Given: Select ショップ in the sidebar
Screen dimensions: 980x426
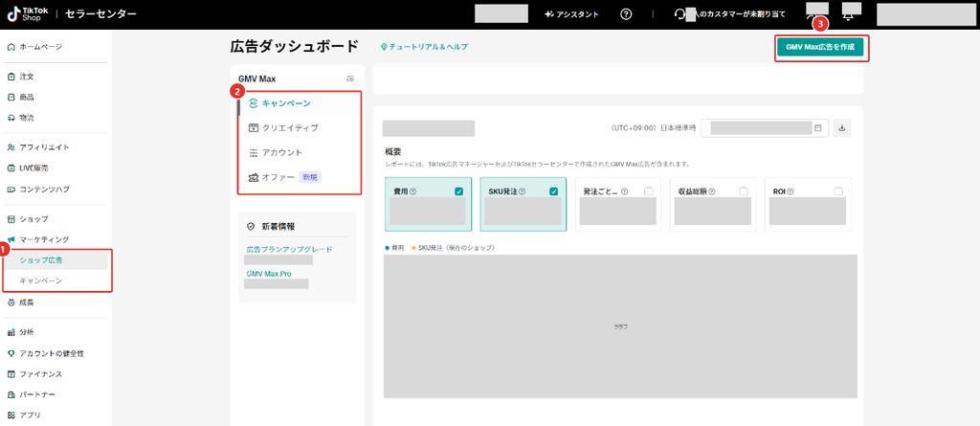Looking at the screenshot, I should pyautogui.click(x=28, y=219).
